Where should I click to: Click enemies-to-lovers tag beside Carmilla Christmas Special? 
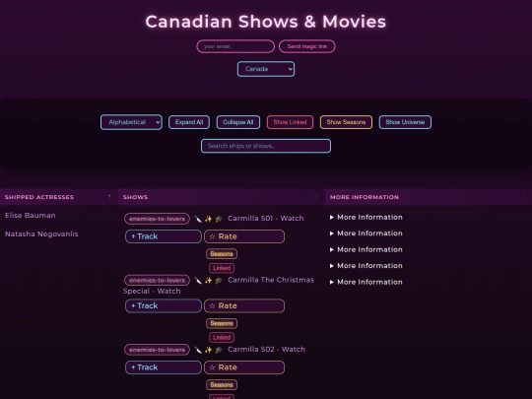point(157,281)
